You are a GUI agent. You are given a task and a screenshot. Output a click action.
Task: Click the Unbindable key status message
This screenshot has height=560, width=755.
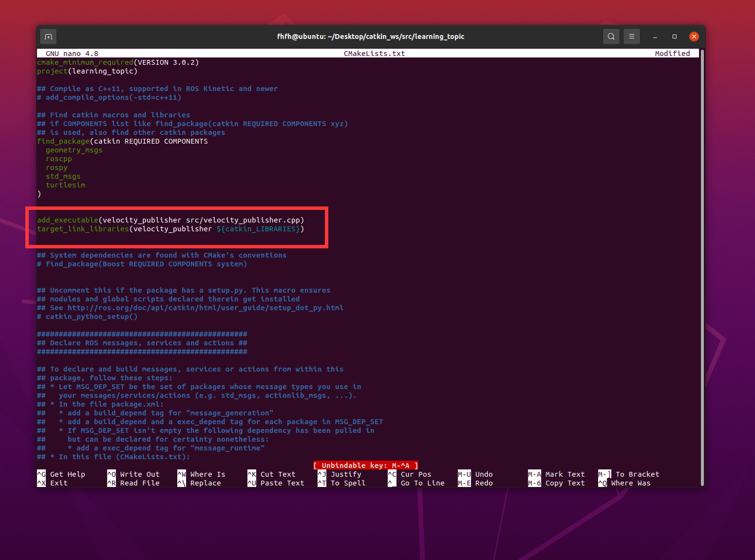[x=365, y=466]
